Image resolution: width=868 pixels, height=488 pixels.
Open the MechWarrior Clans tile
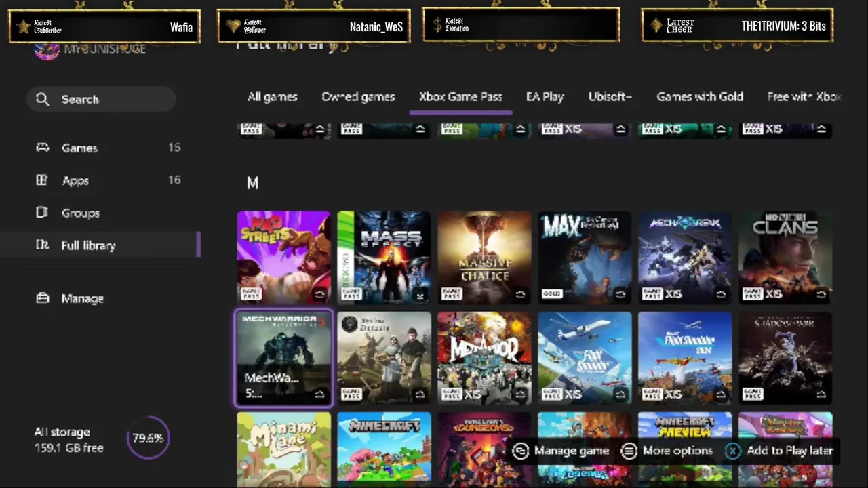click(785, 258)
